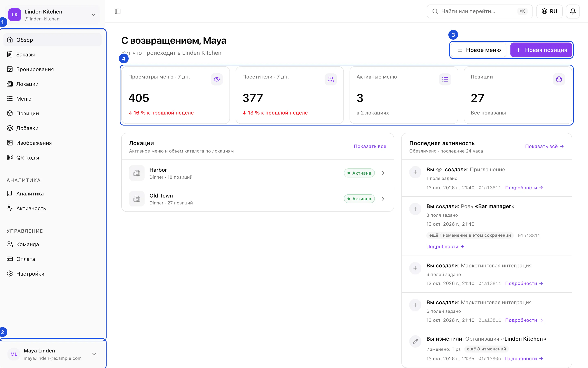
Task: Click the list icon in Активные меню card
Action: [x=445, y=79]
